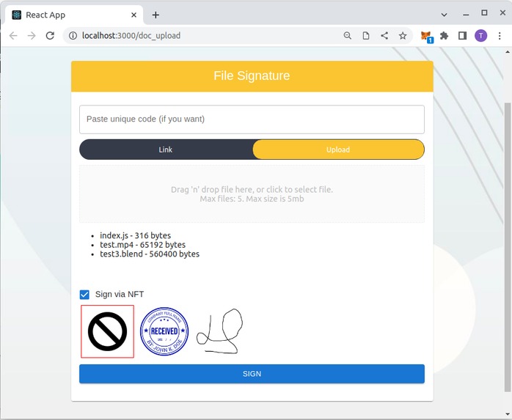512x420 pixels.
Task: Share this page via the share icon
Action: (384, 36)
